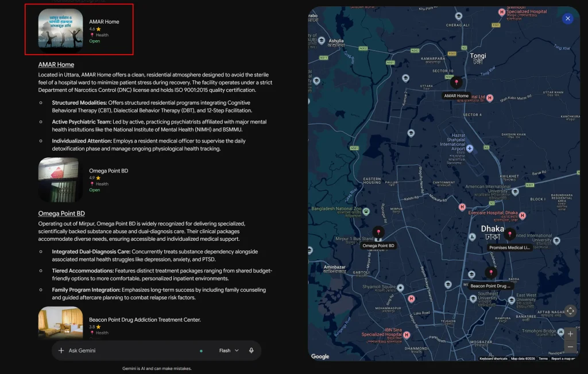This screenshot has width=588, height=374.
Task: Click the Shimoon Specialized Hospital H marker
Action: (x=501, y=13)
